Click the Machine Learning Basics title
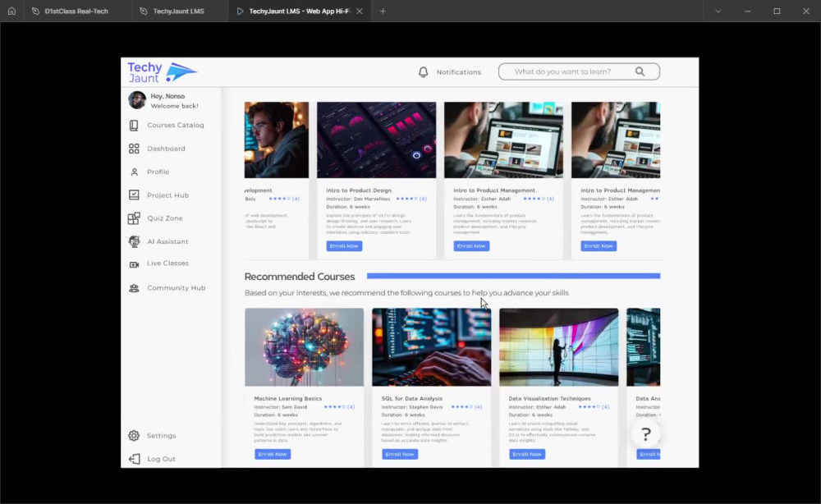 click(288, 398)
